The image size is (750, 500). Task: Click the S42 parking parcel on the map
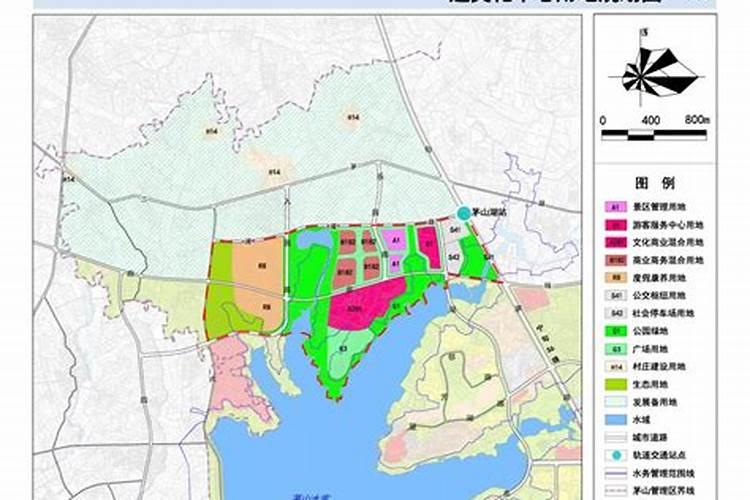pyautogui.click(x=454, y=257)
